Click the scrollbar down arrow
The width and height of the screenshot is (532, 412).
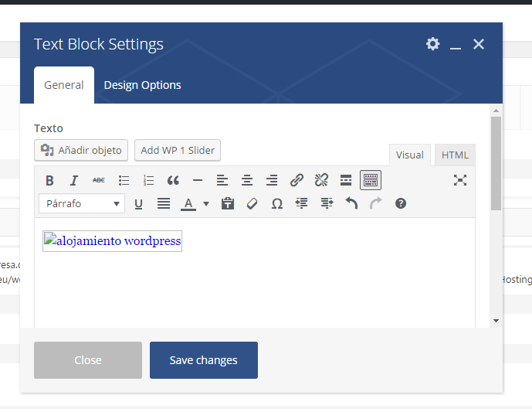click(x=496, y=321)
